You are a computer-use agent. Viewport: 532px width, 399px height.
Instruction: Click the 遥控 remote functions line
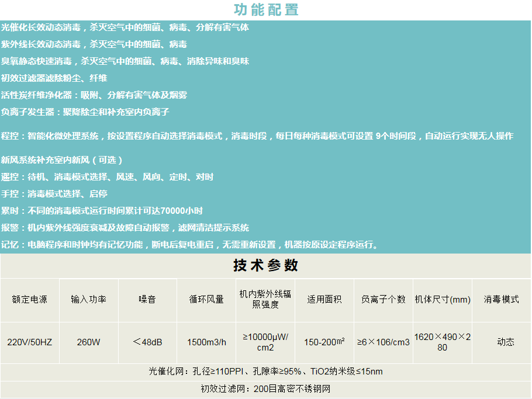click(107, 177)
